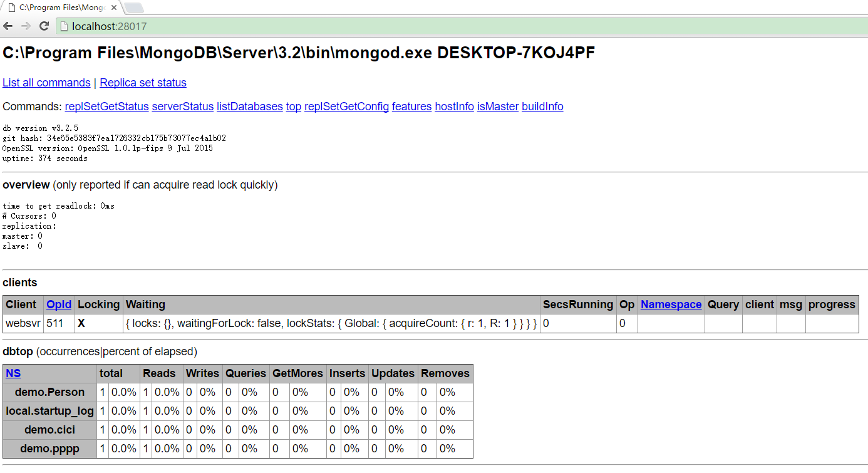Click the OpId column header link
868x473 pixels.
(59, 304)
